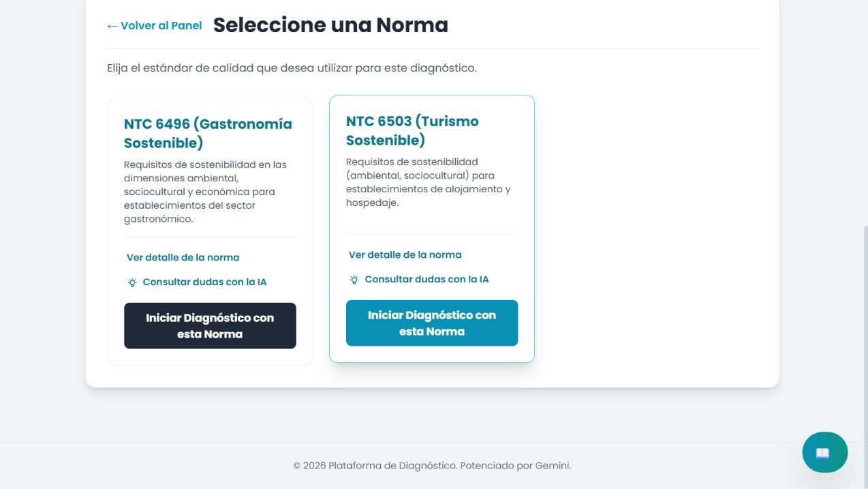View norm details for NTC 6496
868x489 pixels.
[x=183, y=258]
